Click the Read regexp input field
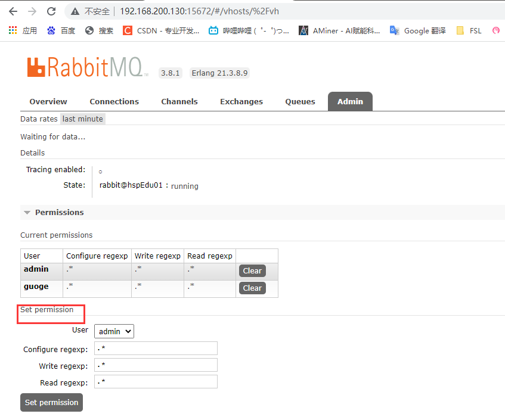 tap(156, 382)
